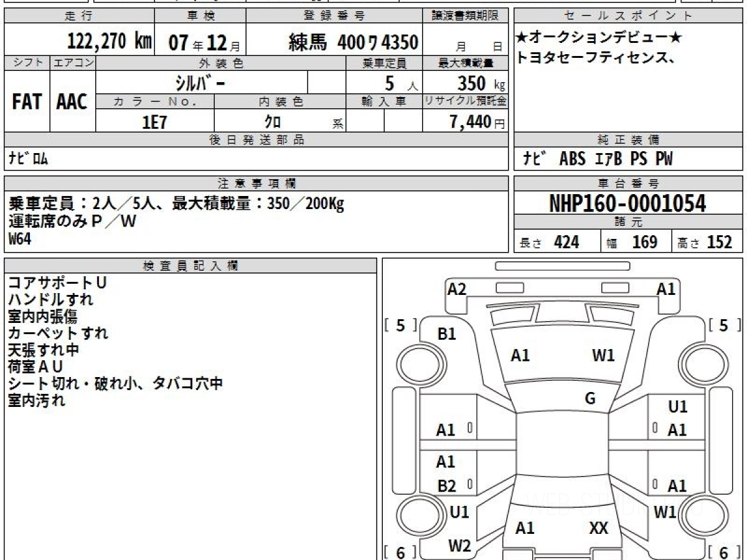The image size is (747, 560).
Task: Select the コアサポートU remark
Action: coord(57,282)
